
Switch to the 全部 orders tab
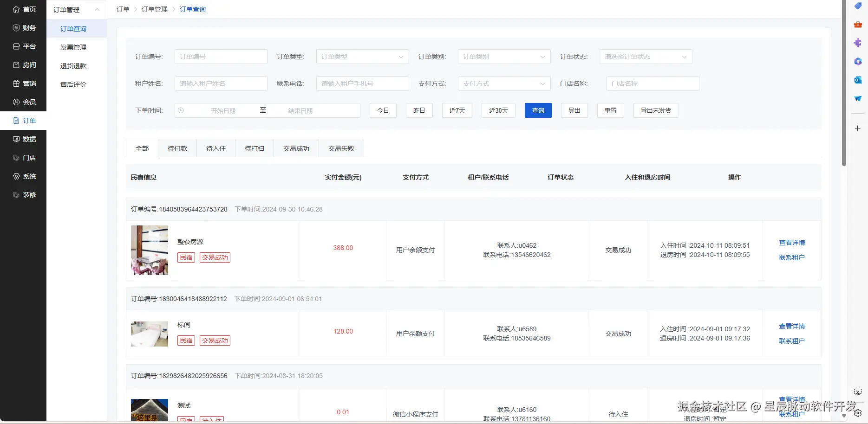(x=142, y=148)
